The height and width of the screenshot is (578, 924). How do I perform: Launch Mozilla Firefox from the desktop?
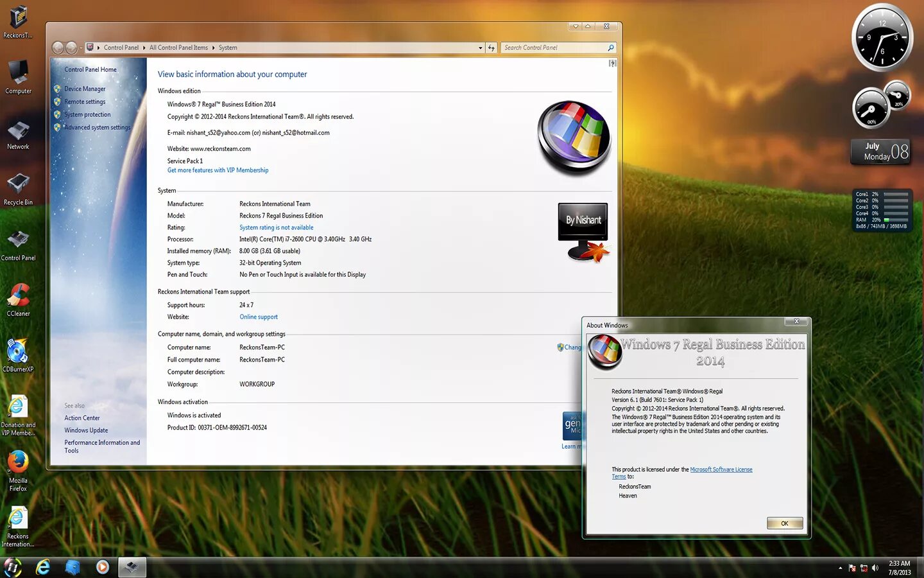point(18,471)
